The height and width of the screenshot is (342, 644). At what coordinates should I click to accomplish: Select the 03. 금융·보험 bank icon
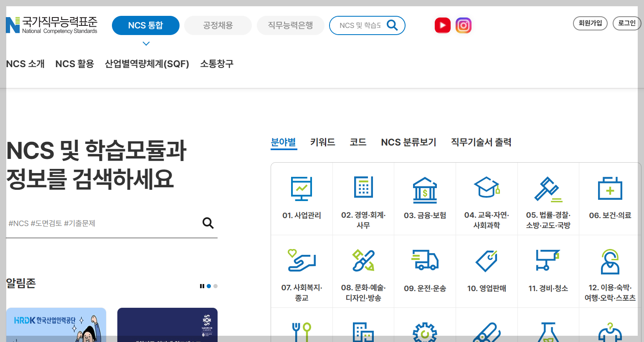click(425, 190)
